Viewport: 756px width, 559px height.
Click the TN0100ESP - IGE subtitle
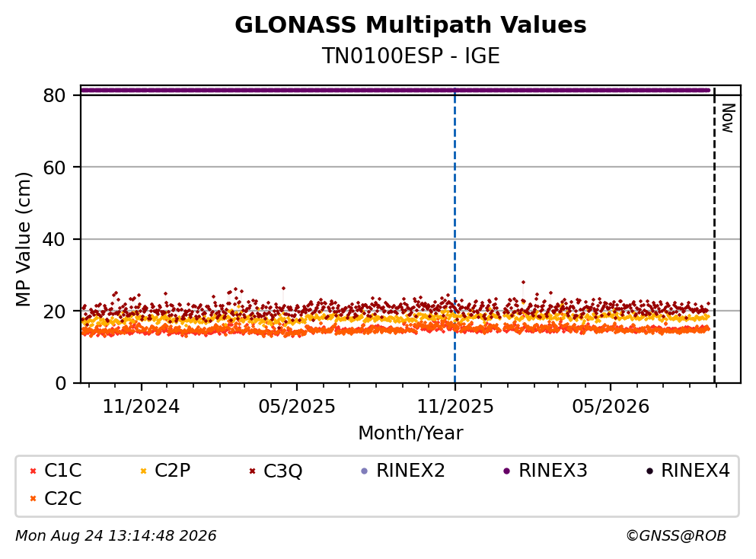pyautogui.click(x=410, y=56)
